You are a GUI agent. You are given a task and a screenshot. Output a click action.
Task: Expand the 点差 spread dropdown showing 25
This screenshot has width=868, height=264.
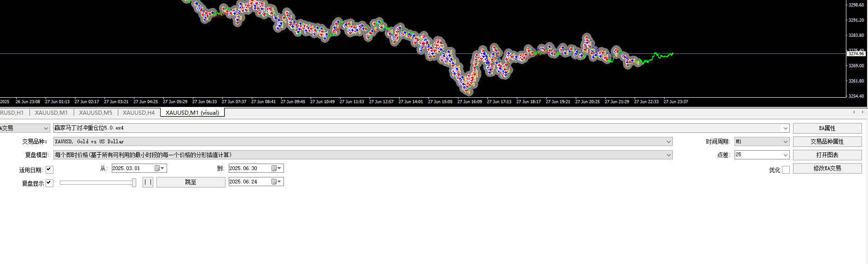785,155
